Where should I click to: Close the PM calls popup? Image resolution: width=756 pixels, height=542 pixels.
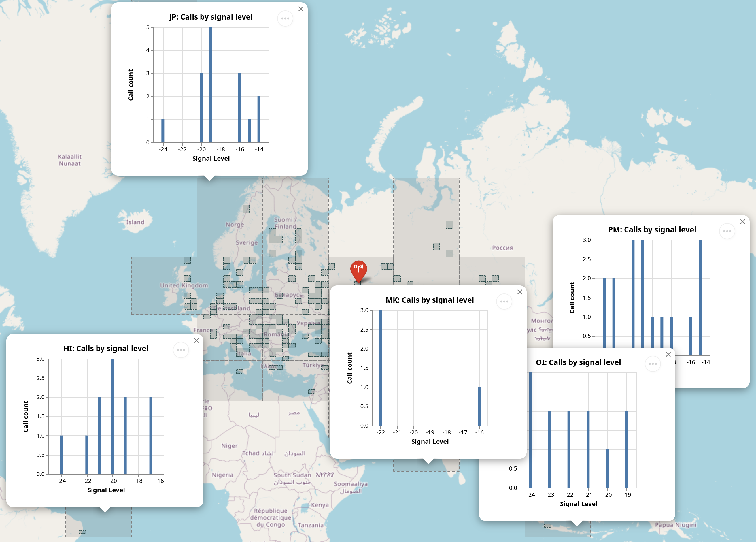tap(742, 221)
